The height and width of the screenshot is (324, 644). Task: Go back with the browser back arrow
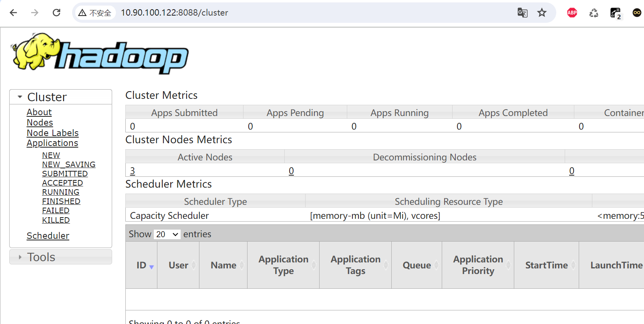coord(13,13)
